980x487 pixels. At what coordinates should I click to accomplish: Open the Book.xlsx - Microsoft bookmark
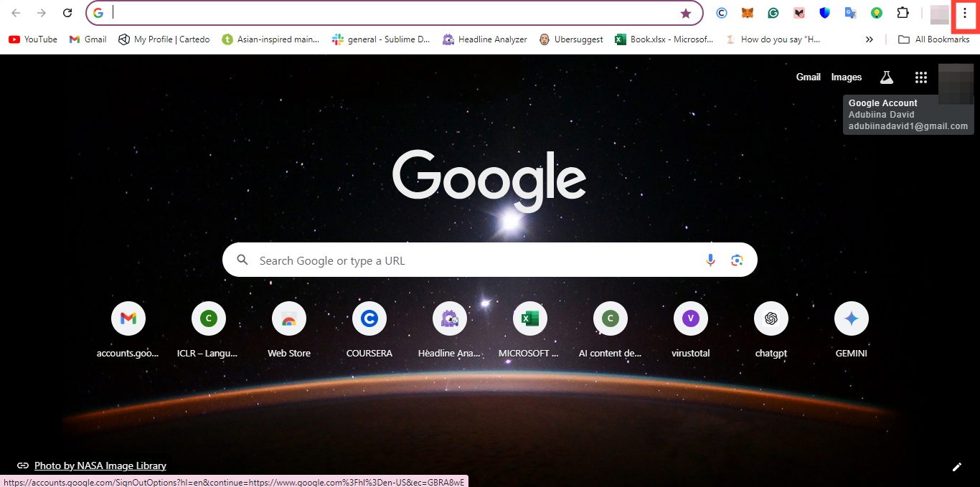coord(664,39)
